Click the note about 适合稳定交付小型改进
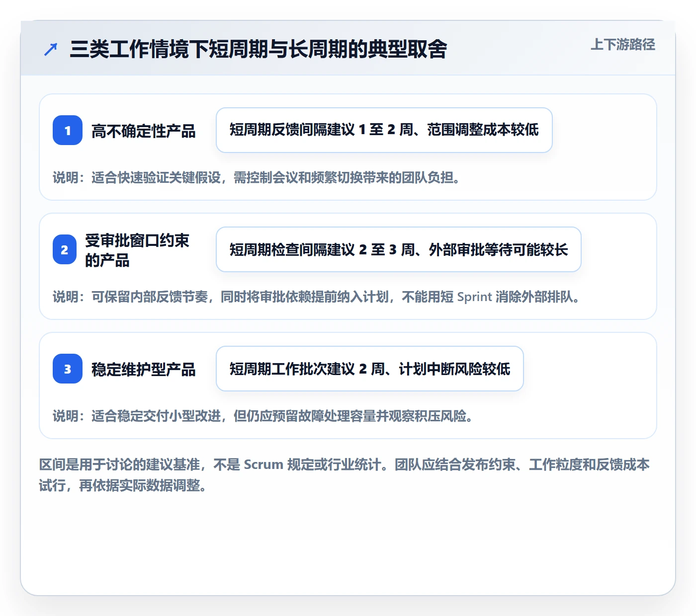This screenshot has height=616, width=696. [263, 416]
